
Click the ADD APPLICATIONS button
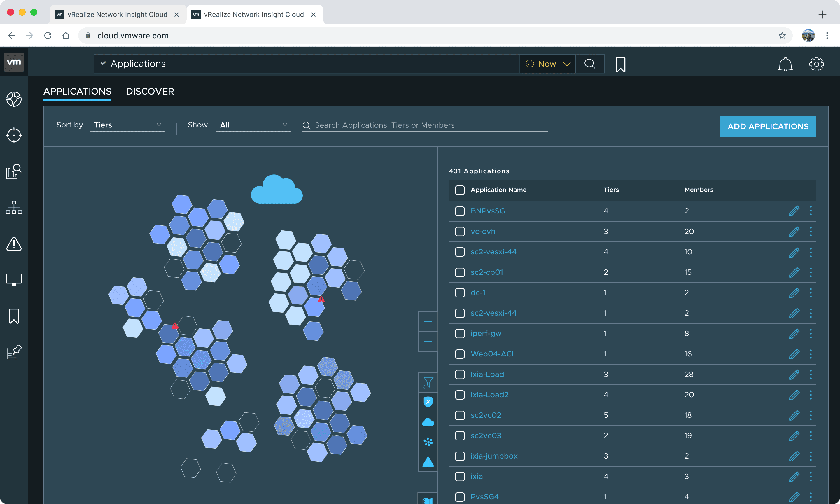coord(768,127)
